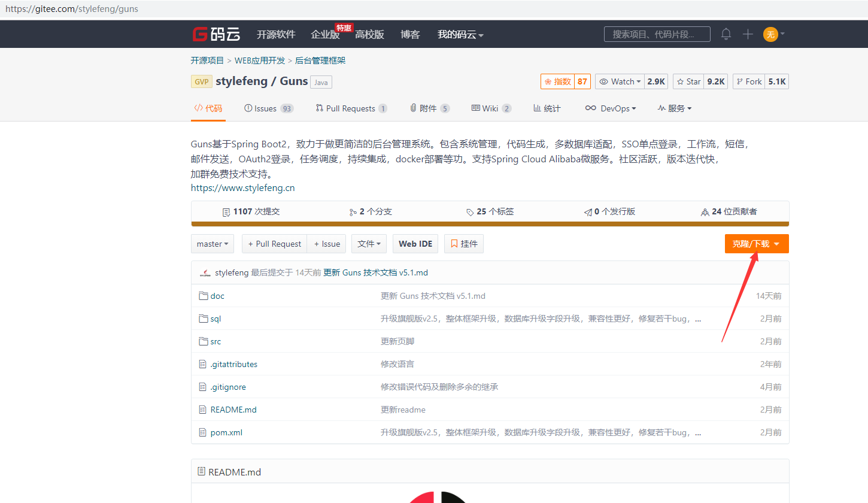Screen dimensions: 868x503
Task: Switch to the Pull Requests tab
Action: click(351, 108)
